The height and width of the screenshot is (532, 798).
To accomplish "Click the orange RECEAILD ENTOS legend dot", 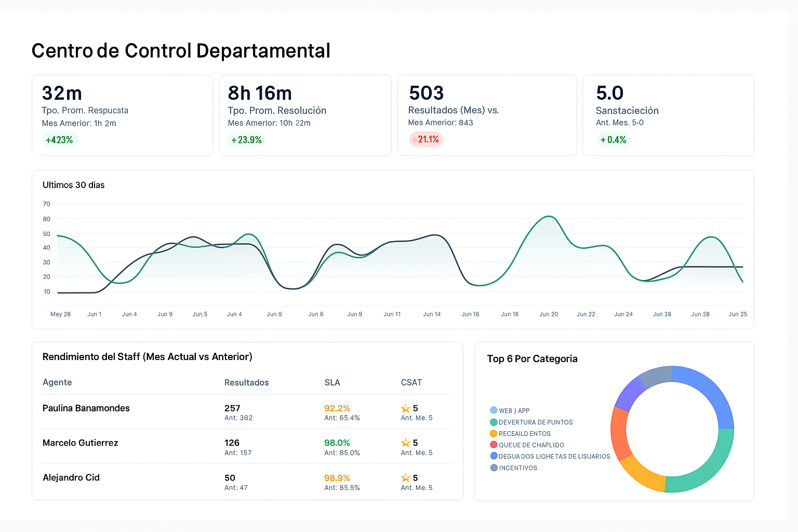I will 494,433.
